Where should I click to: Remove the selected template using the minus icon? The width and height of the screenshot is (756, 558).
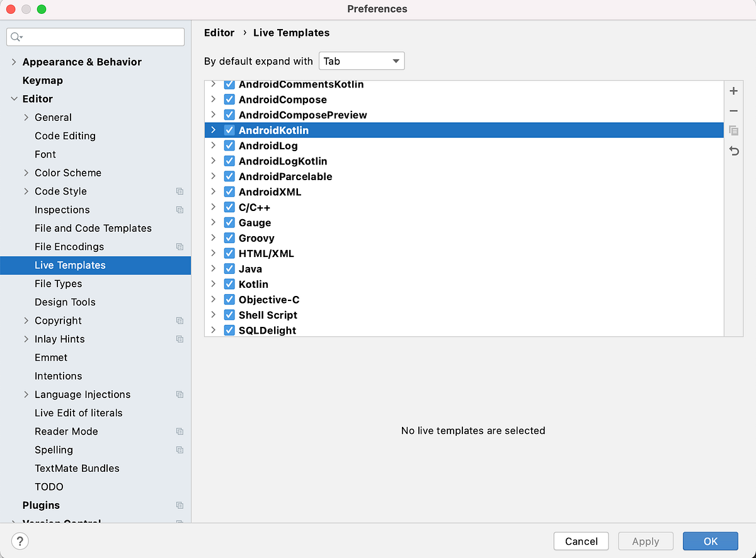[x=733, y=110]
